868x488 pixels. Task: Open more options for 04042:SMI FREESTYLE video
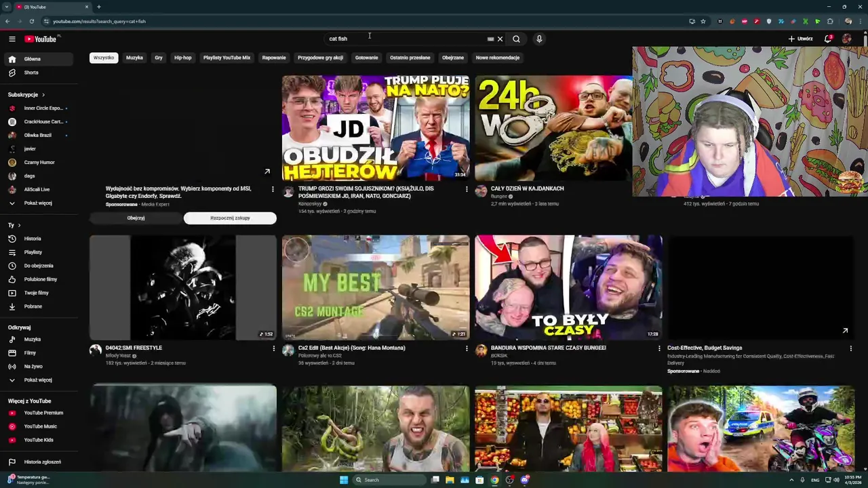274,348
